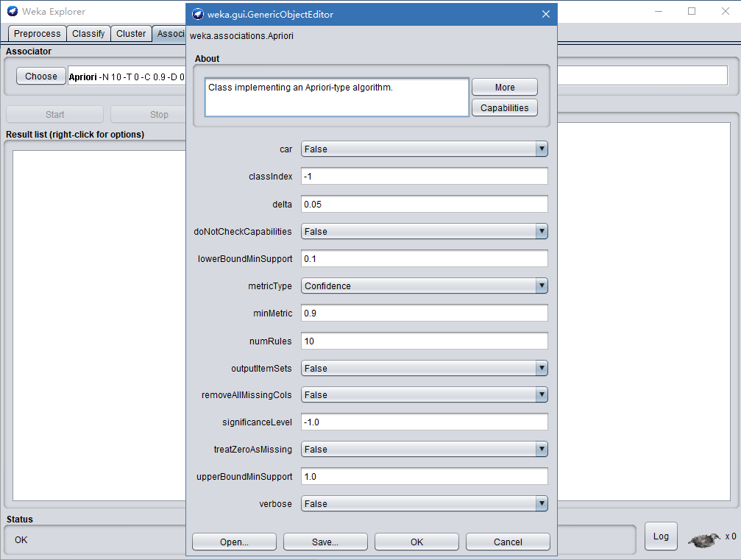This screenshot has width=741, height=560.
Task: Open the car dropdown
Action: pos(425,149)
